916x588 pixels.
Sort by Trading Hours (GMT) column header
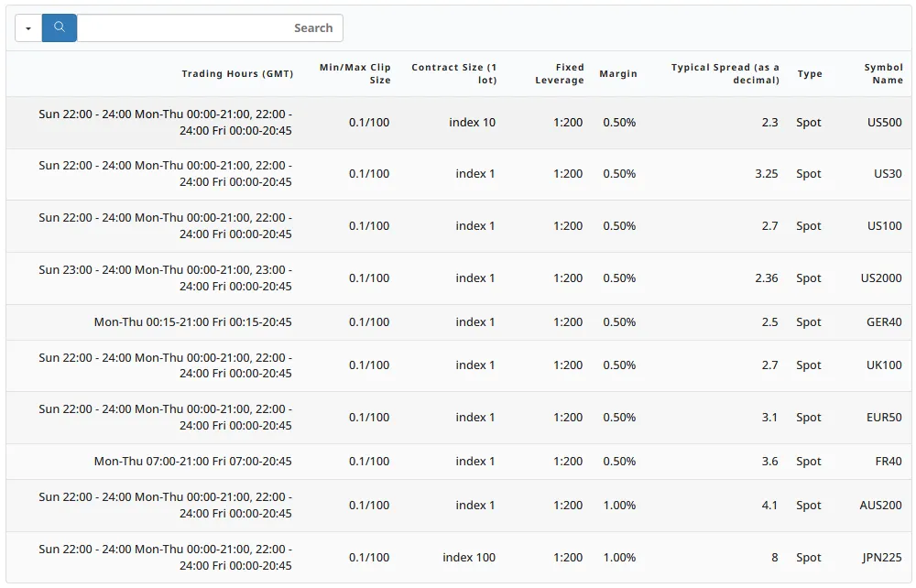point(237,74)
